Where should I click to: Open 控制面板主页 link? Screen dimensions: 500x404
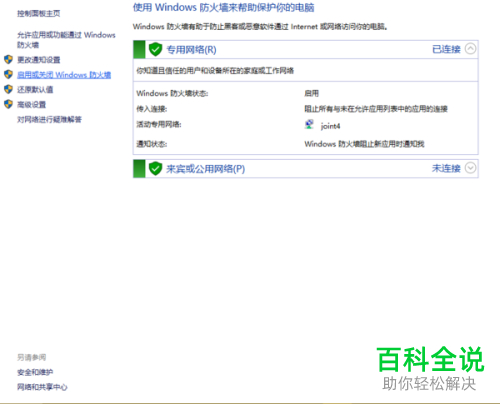(39, 14)
